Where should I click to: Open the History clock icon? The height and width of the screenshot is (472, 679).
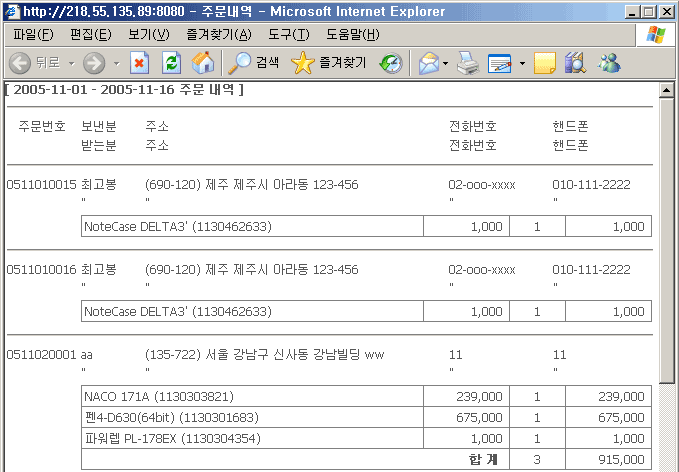pos(391,63)
